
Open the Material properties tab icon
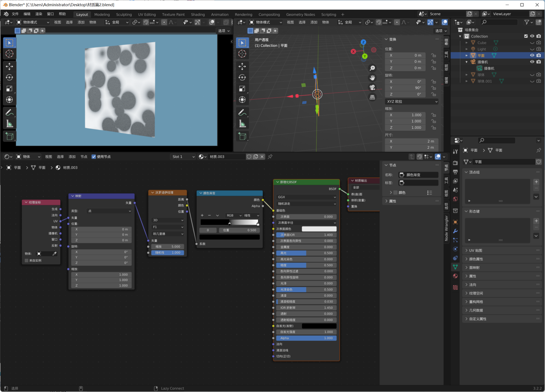[x=455, y=276]
